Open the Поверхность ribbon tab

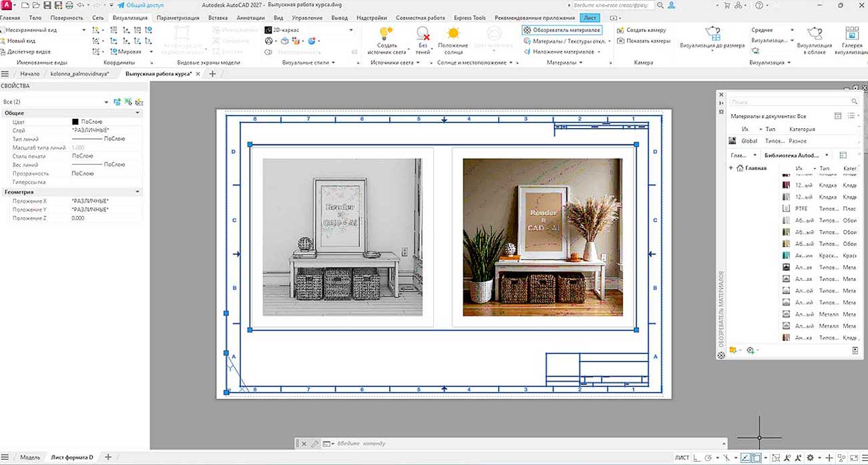click(x=67, y=18)
